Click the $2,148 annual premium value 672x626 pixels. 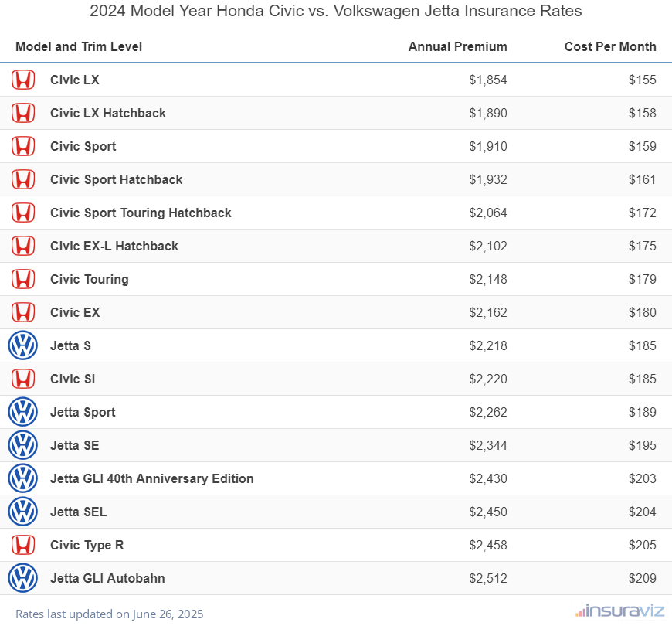(x=488, y=279)
